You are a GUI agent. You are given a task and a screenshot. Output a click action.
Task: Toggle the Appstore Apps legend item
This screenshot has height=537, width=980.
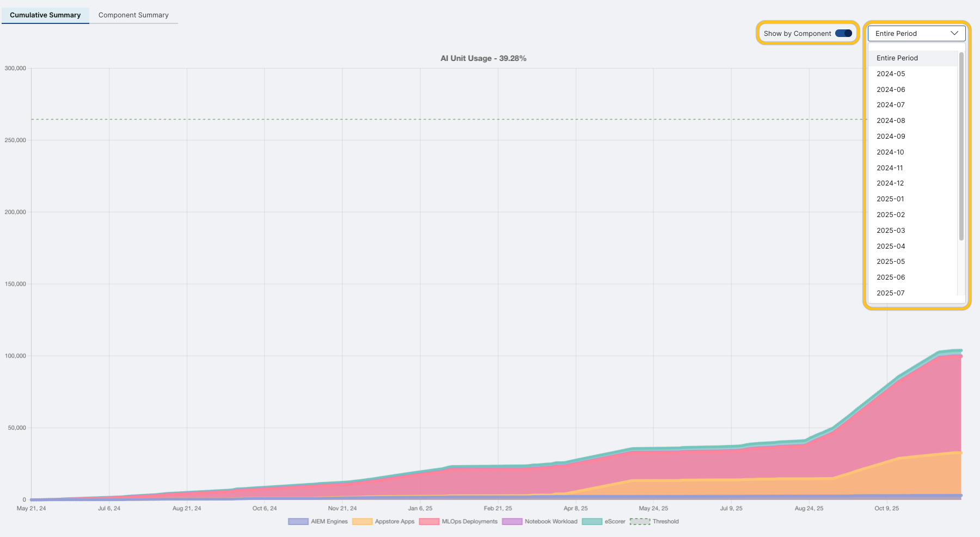coord(383,521)
